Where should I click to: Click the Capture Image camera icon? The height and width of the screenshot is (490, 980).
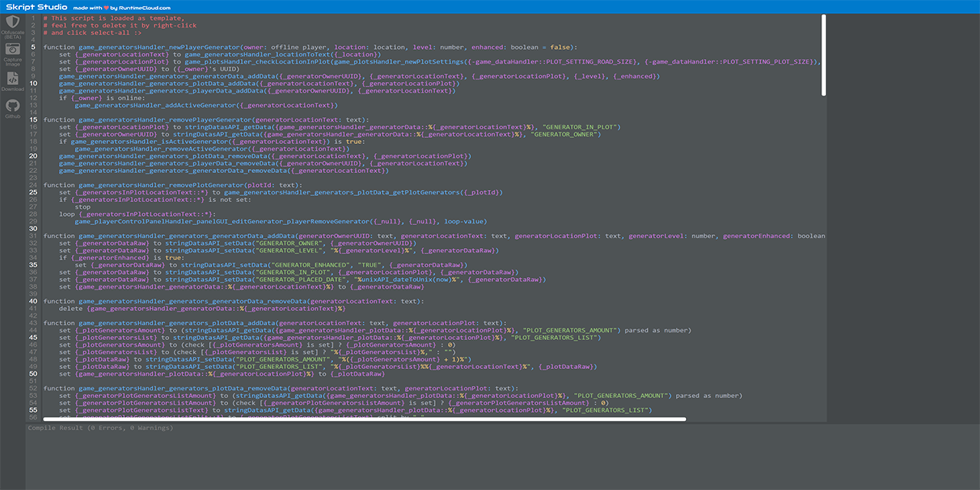[12, 54]
